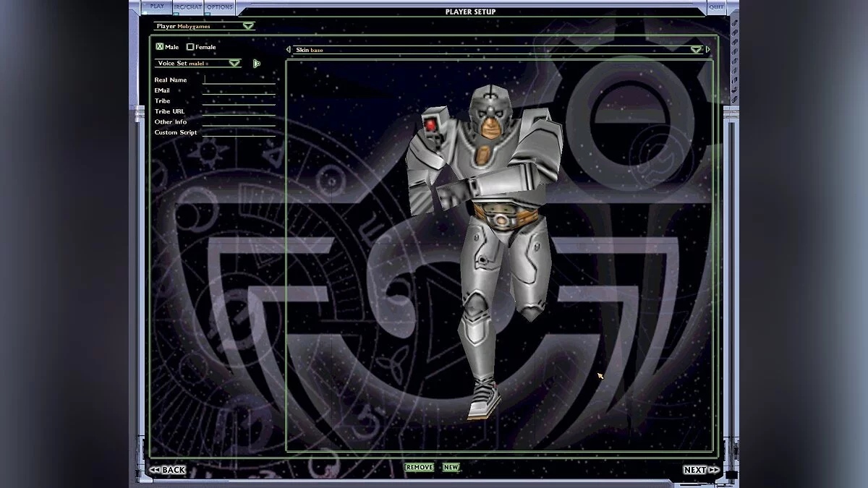
Task: Switch to the PLAY tab
Action: (x=157, y=7)
